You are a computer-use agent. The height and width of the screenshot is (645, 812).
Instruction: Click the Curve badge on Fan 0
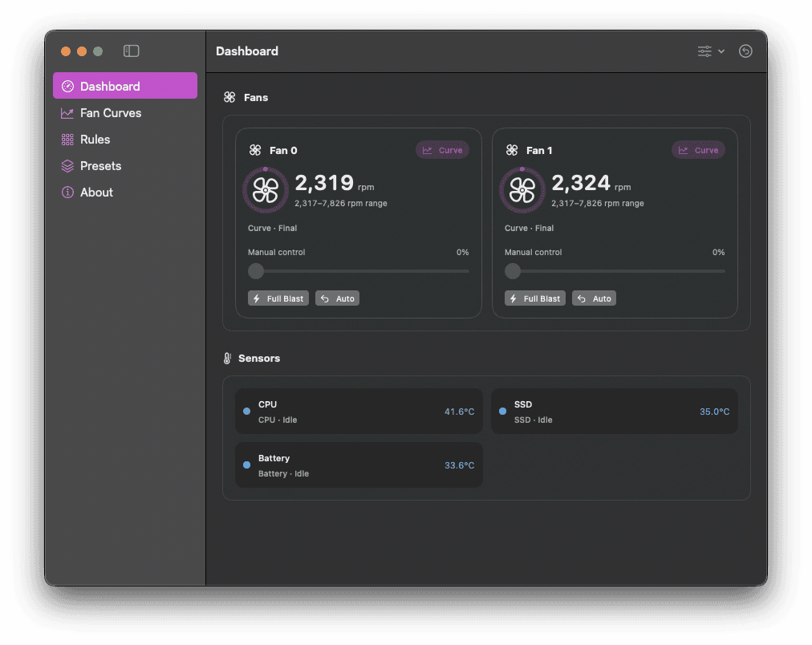coord(442,150)
